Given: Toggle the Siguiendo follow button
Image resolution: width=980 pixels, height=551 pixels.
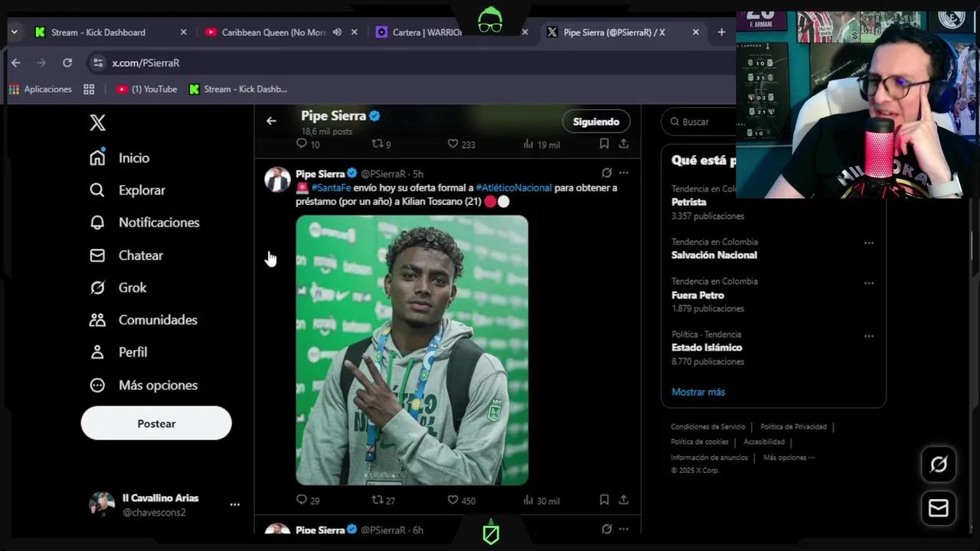Looking at the screenshot, I should tap(596, 122).
